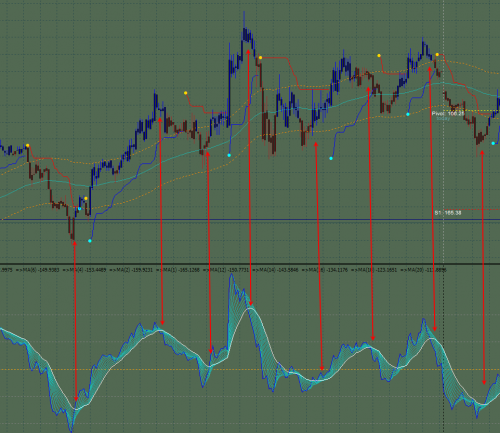Select cyan dot beside the Pivot label
Image resolution: width=500 pixels, height=433 pixels.
[408, 114]
